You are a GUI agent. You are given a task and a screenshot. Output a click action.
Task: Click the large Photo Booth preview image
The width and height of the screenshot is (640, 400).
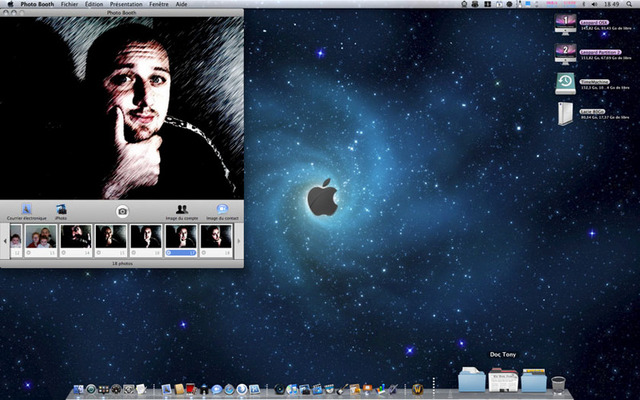click(122, 108)
